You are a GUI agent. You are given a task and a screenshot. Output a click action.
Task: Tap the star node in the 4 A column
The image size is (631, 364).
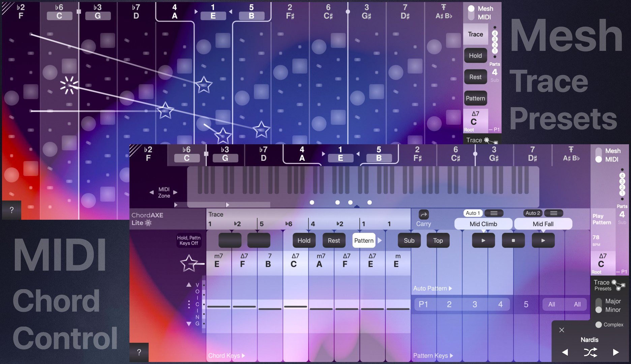(x=165, y=110)
